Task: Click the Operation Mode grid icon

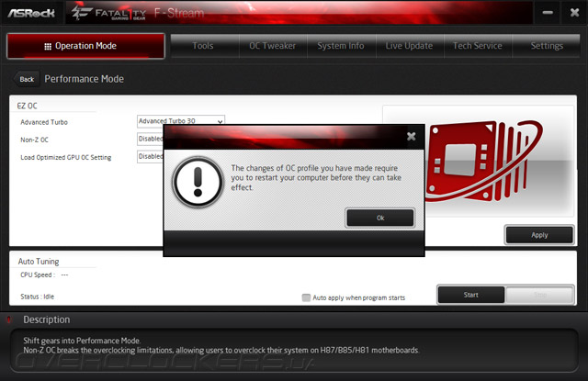Action: pyautogui.click(x=48, y=47)
